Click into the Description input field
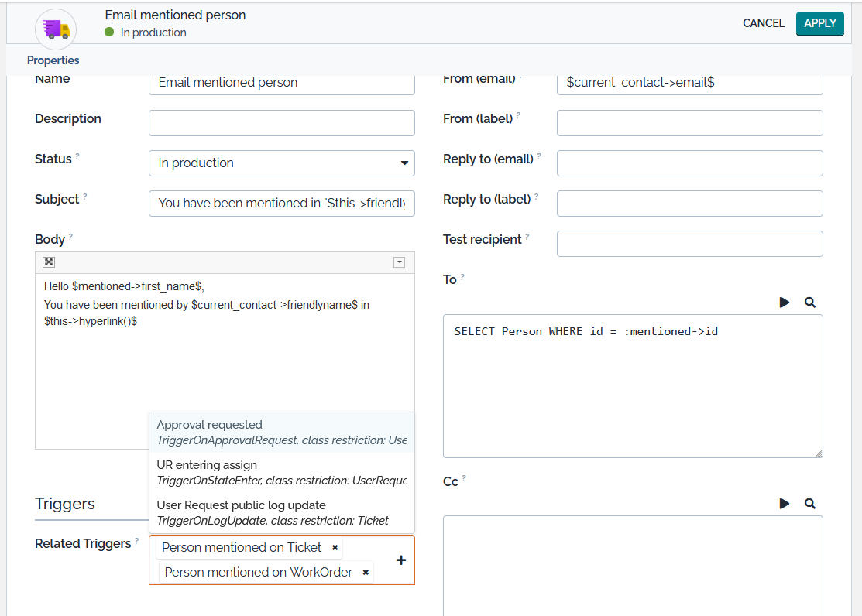862x616 pixels. (281, 123)
